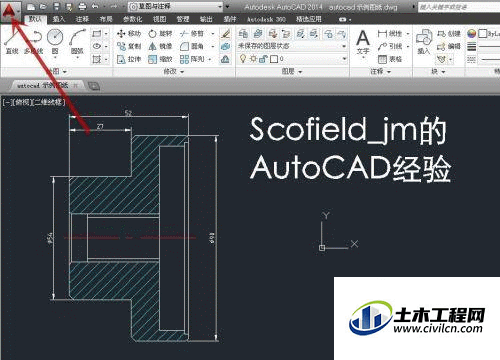Click the Save As icon in quick access toolbar
Image resolution: width=500 pixels, height=360 pixels.
pos(69,7)
